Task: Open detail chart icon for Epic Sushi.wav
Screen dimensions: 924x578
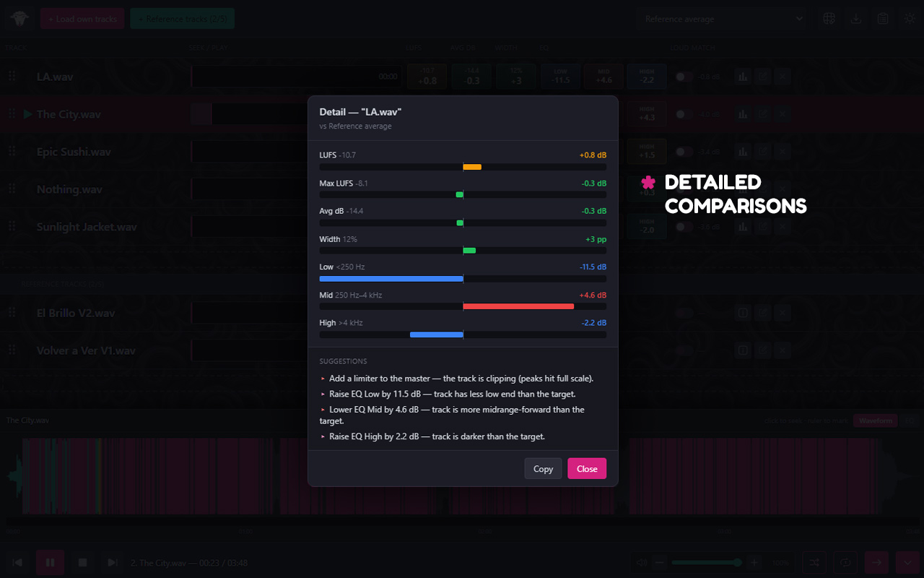Action: point(743,152)
